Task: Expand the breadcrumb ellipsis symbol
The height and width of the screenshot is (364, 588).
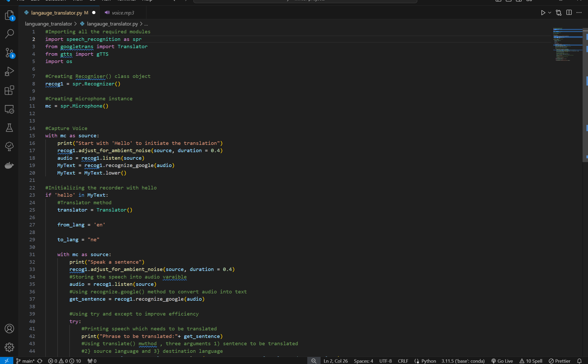Action: pos(146,24)
